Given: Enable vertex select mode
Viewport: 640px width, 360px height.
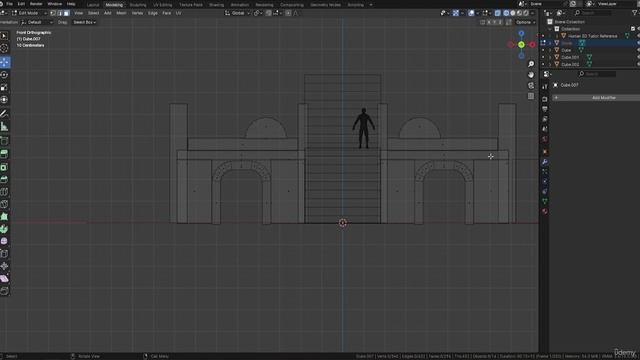Looking at the screenshot, I should point(53,13).
